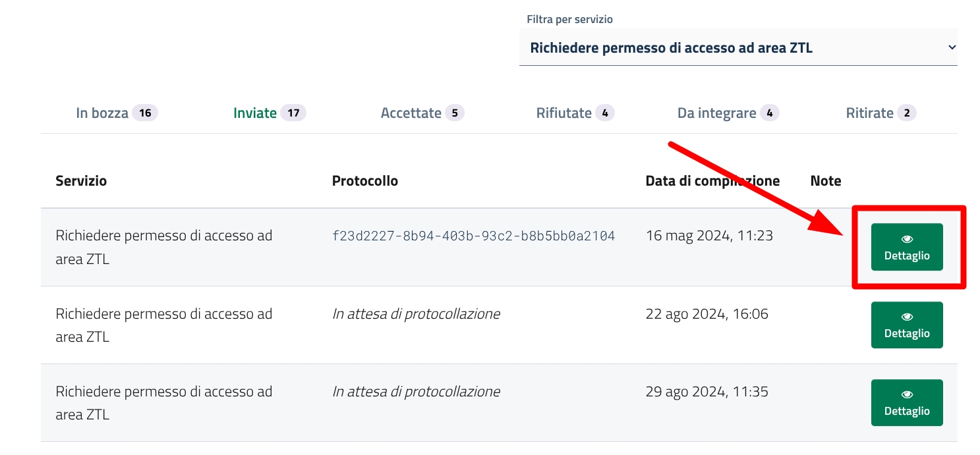Image resolution: width=980 pixels, height=455 pixels.
Task: Click "In attesa di protocollazione" in 29 ago row
Action: pyautogui.click(x=416, y=392)
